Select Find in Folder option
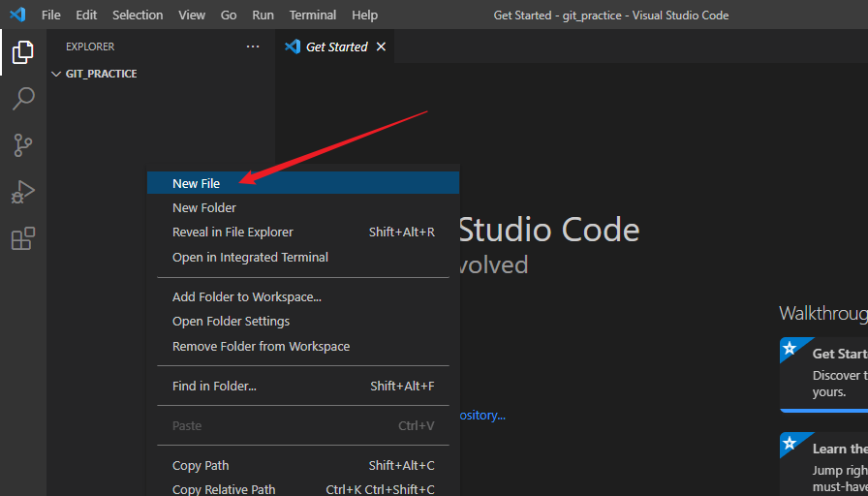The height and width of the screenshot is (496, 868). (x=303, y=386)
